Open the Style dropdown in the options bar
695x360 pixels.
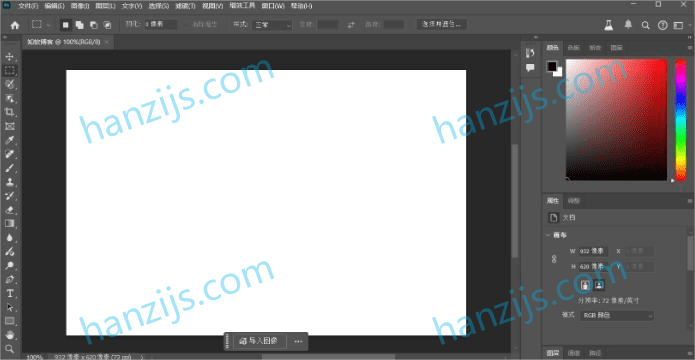273,25
